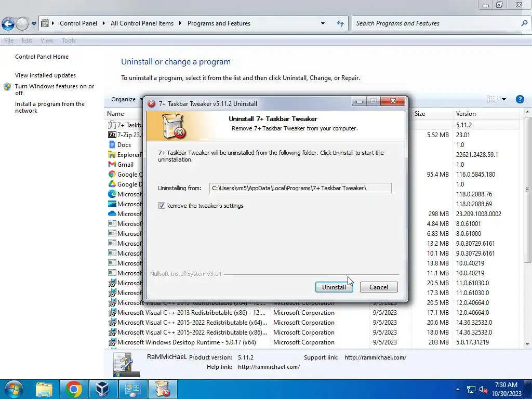The image size is (532, 399).
Task: Click the forward navigation arrow
Action: 22,24
